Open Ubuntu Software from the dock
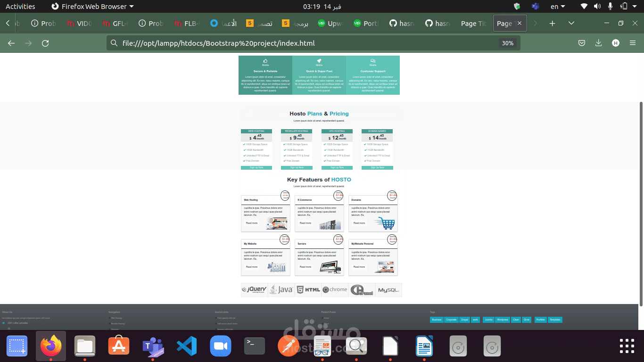 (119, 346)
